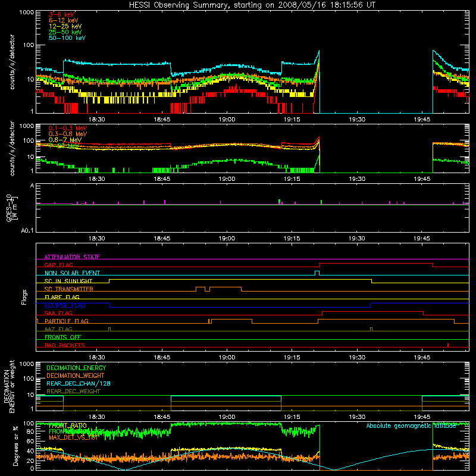Screen dimensions: 476x476
Task: Click the FLARE_FLAG label
Action: (x=62, y=297)
